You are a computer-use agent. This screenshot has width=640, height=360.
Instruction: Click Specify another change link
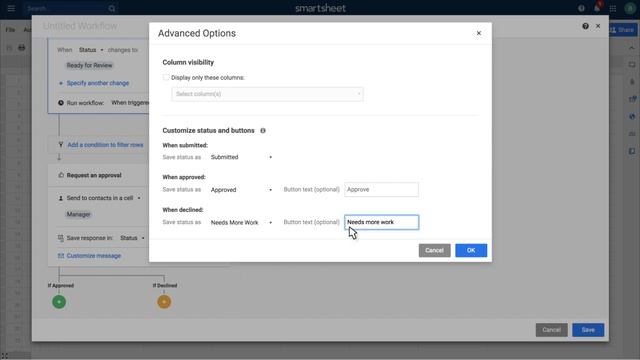pos(98,83)
